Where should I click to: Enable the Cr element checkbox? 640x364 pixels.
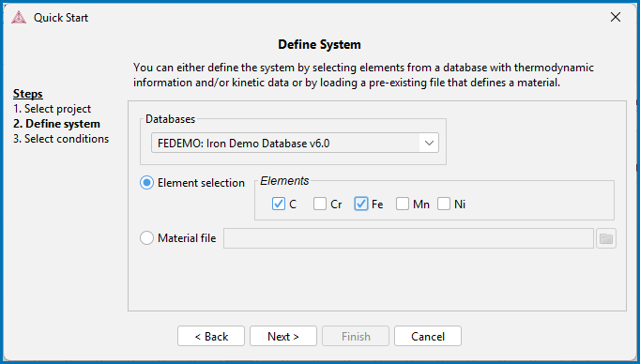click(320, 204)
